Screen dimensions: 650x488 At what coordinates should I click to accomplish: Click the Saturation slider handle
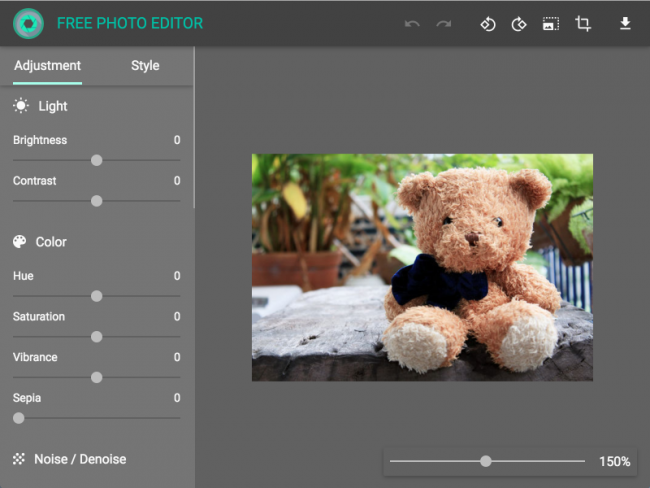(97, 337)
